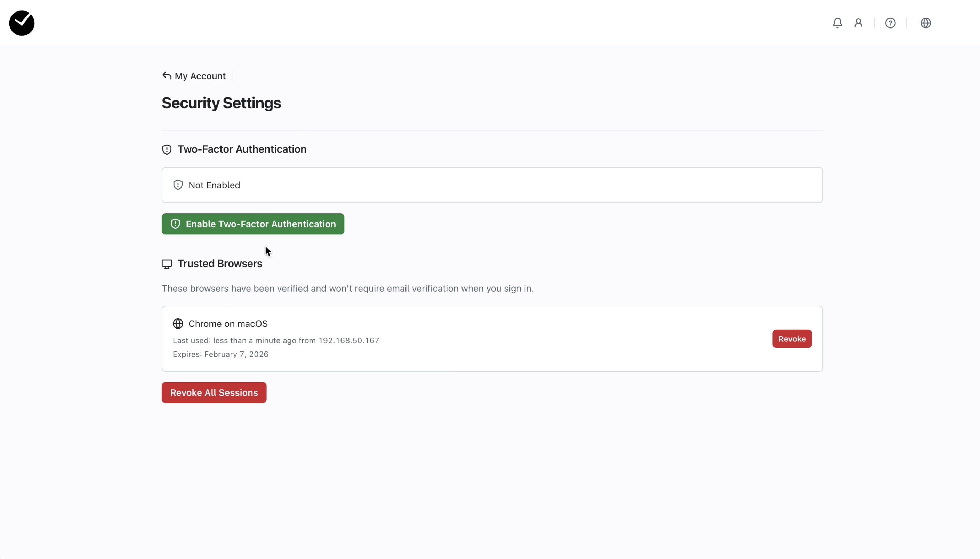Open the notifications bell
980x559 pixels.
click(837, 23)
